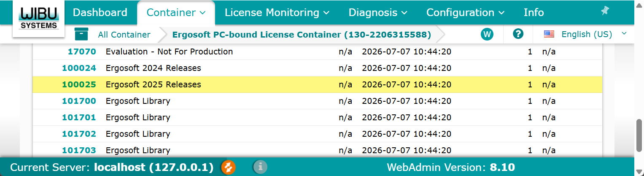Open help via question mark icon
Viewport: 644px width, 176px height.
pos(518,34)
